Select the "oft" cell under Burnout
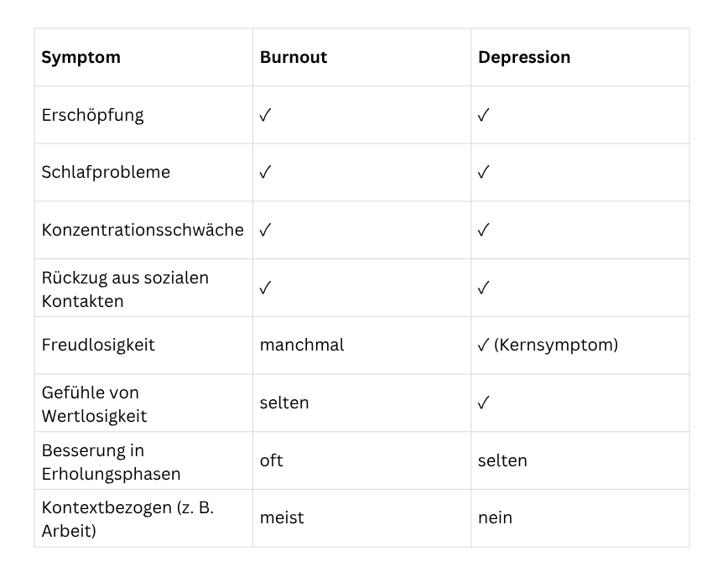This screenshot has height=577, width=728. 272,461
